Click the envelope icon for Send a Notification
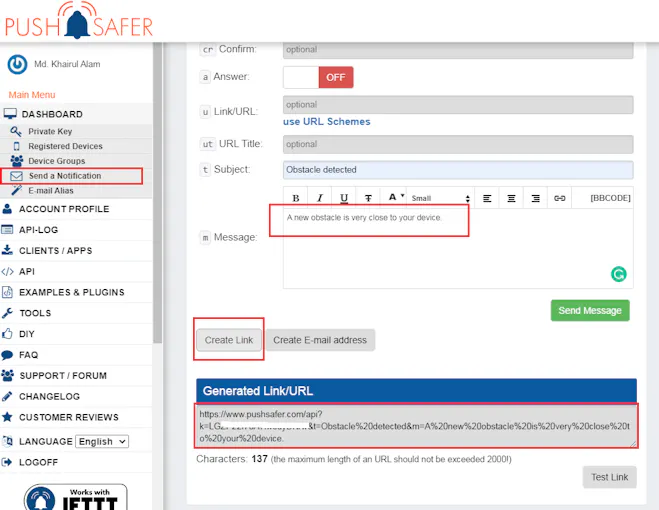The height and width of the screenshot is (510, 659). click(x=16, y=176)
